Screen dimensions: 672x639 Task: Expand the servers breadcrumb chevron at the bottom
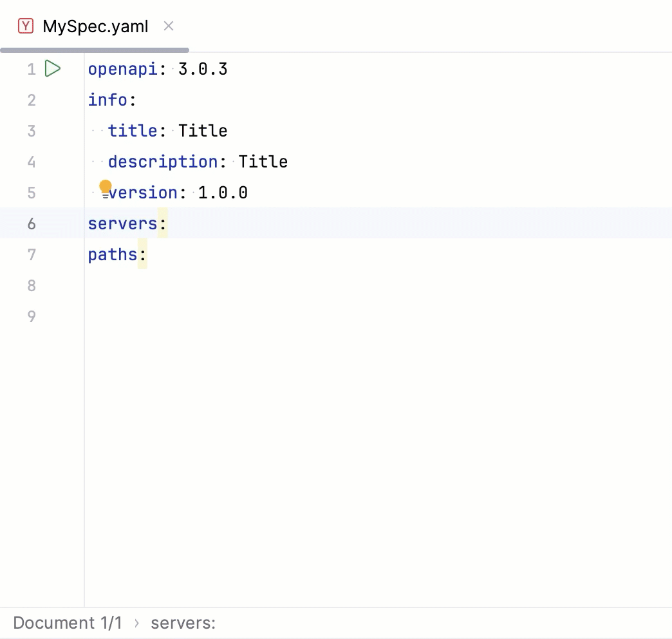tap(136, 622)
